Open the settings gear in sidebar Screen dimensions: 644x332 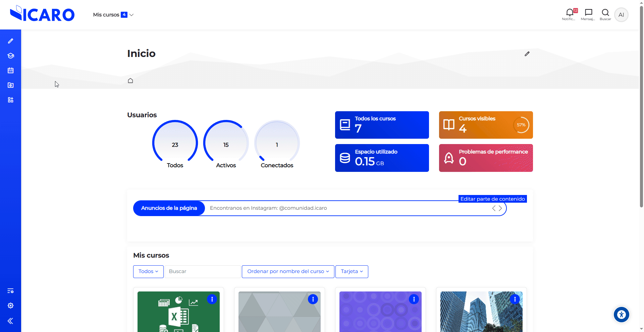10,306
